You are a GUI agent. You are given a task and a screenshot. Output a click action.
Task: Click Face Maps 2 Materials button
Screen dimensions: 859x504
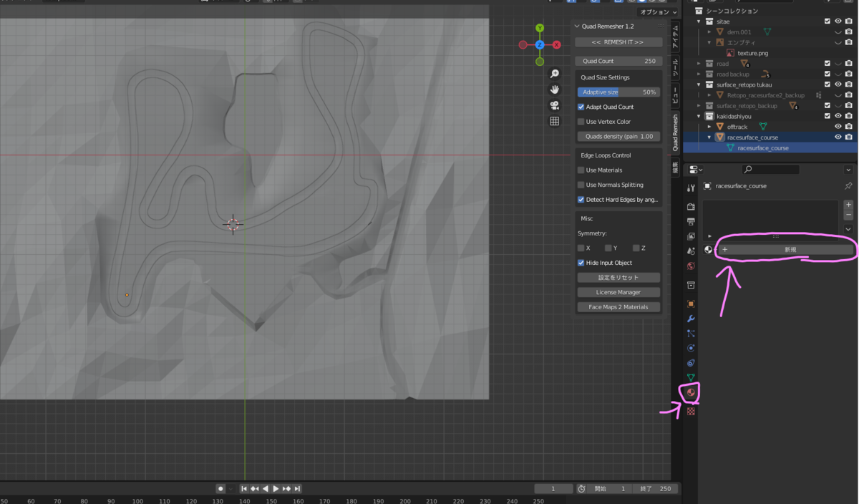click(618, 307)
